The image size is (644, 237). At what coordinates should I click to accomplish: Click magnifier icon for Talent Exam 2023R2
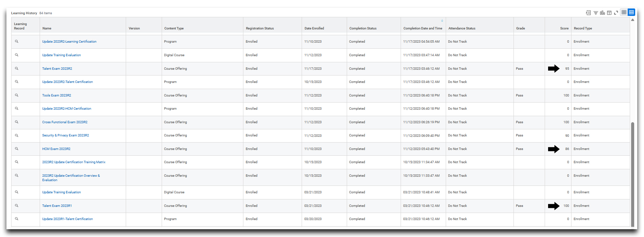[x=17, y=68]
